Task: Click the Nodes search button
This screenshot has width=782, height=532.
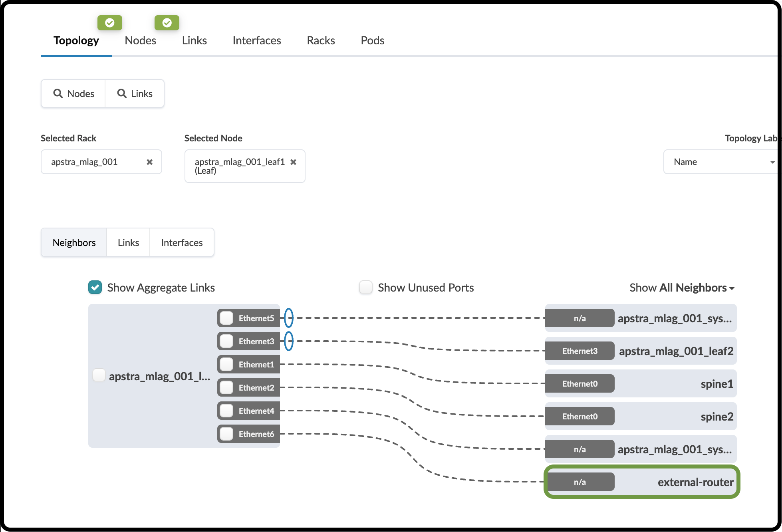Action: (x=73, y=93)
